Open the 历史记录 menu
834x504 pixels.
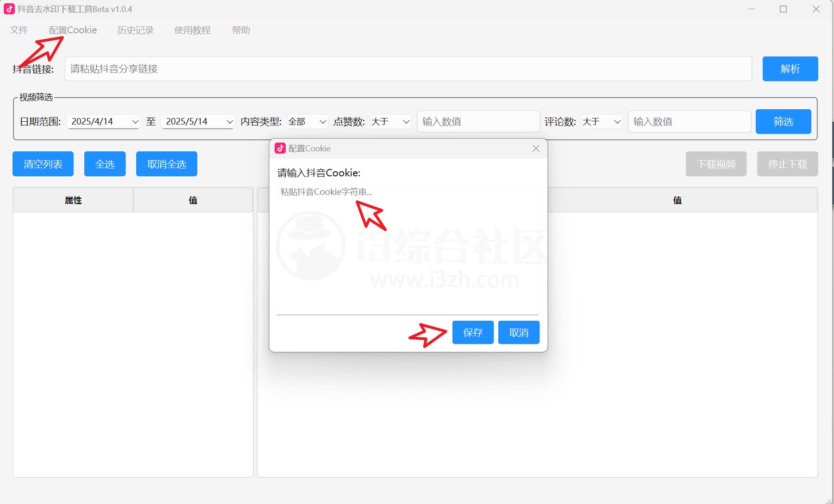[135, 30]
